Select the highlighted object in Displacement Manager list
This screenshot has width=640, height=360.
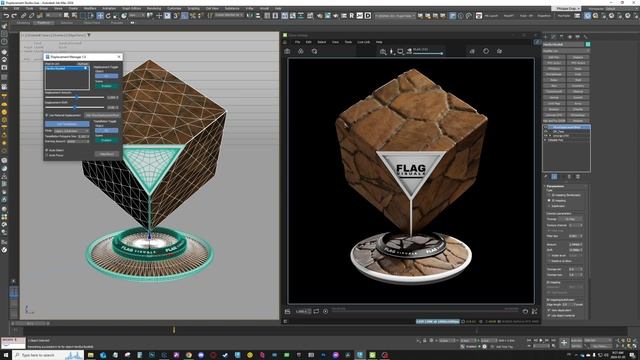tap(67, 68)
